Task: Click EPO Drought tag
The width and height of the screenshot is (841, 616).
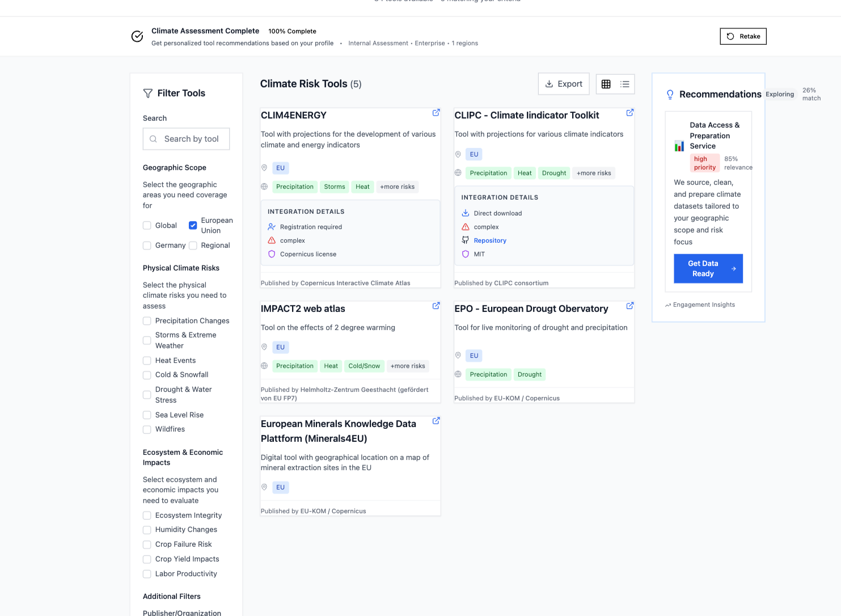Action: (x=530, y=374)
